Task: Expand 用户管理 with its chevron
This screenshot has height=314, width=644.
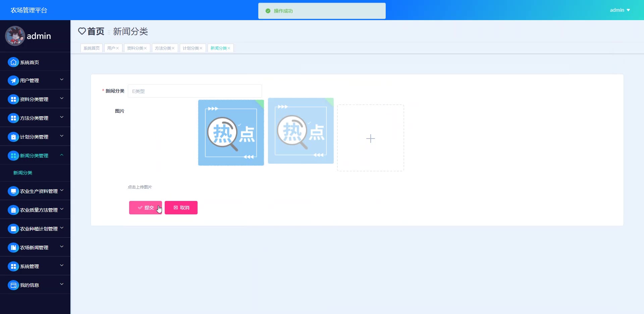Action: pyautogui.click(x=62, y=80)
